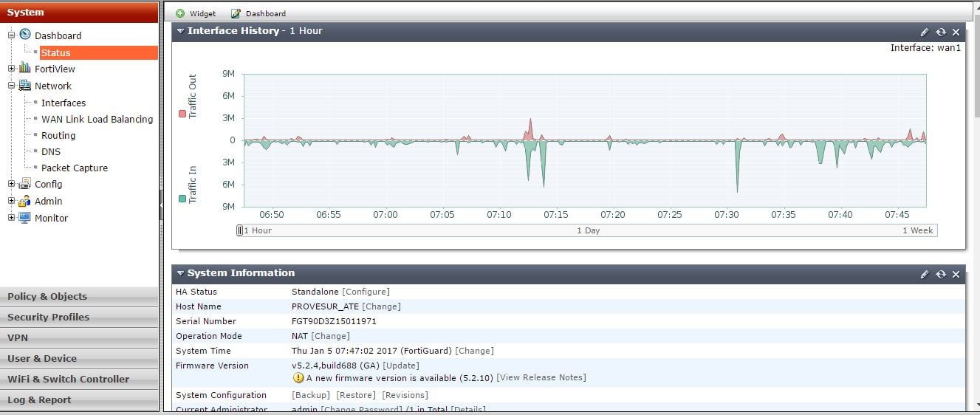This screenshot has width=980, height=415.
Task: Click the Network computers icon
Action: click(x=25, y=85)
